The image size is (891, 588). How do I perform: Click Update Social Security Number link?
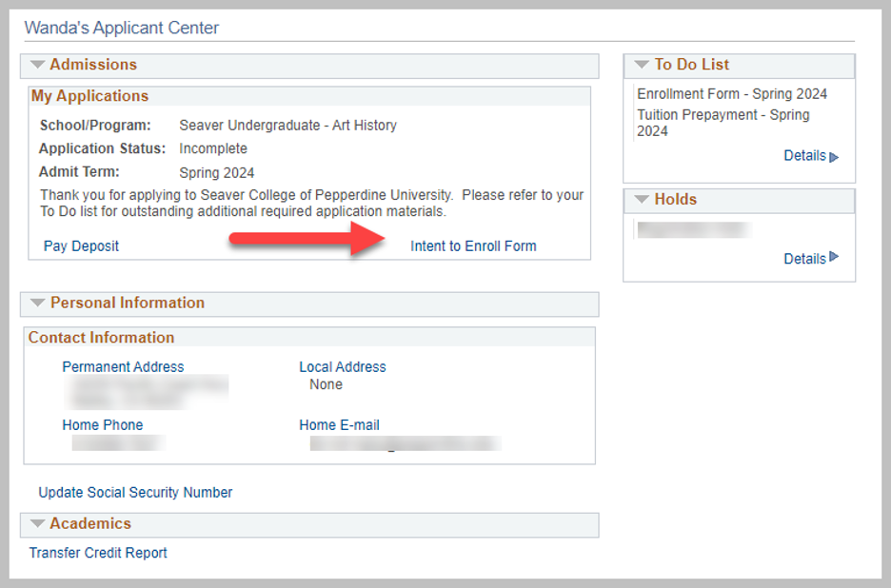pyautogui.click(x=135, y=493)
